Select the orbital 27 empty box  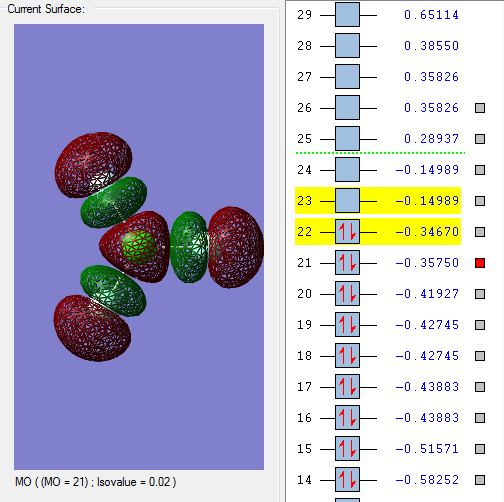click(347, 77)
